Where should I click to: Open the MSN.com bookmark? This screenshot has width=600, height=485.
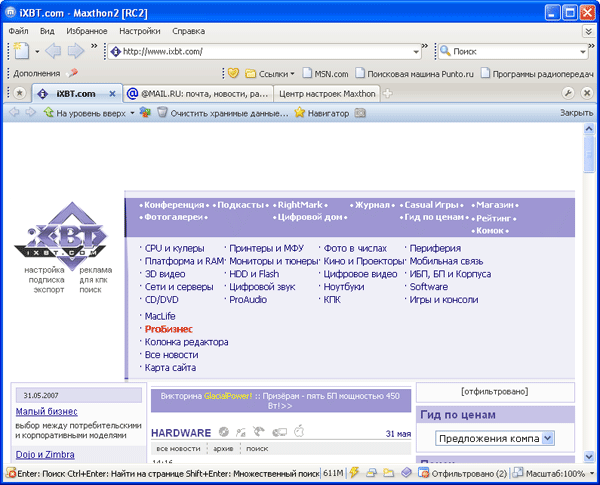(325, 73)
